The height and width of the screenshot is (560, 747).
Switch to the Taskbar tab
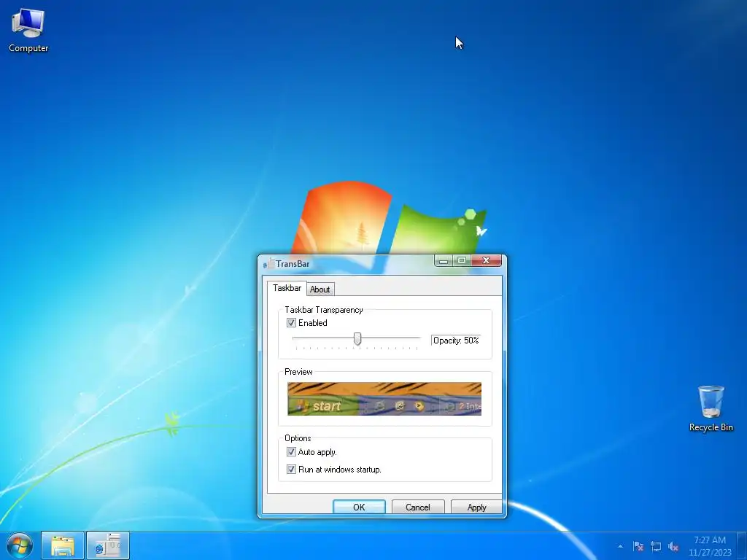click(287, 288)
